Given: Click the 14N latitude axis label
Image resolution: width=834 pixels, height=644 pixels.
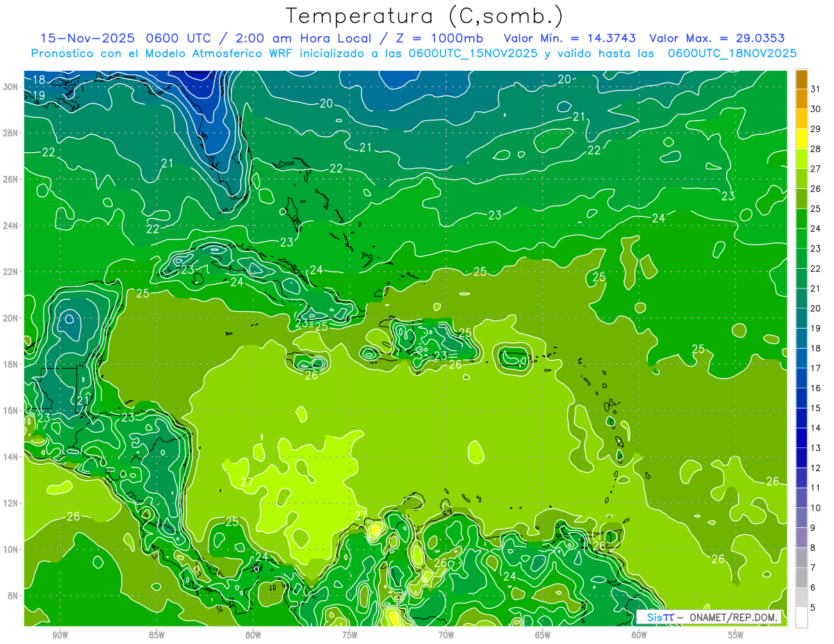Looking at the screenshot, I should 10,457.
